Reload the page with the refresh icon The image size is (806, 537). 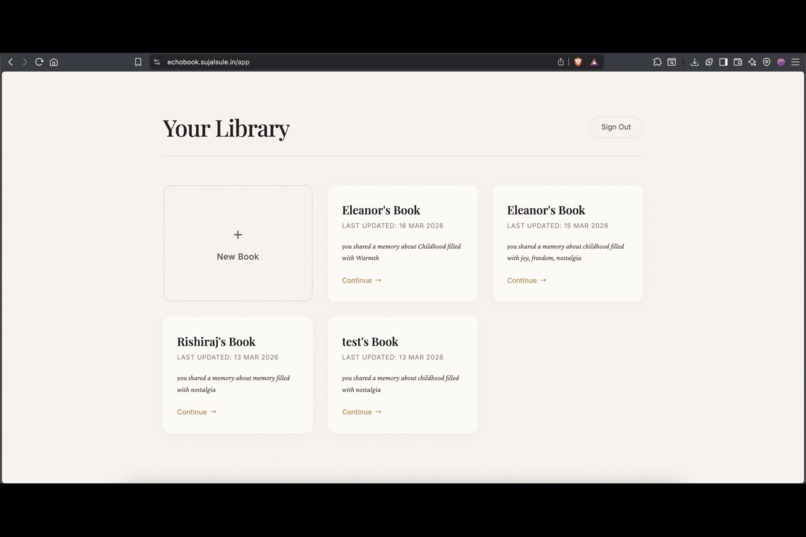tap(39, 62)
